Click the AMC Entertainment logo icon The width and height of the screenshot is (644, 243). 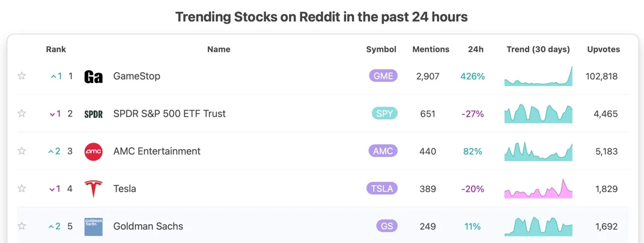[x=93, y=152]
